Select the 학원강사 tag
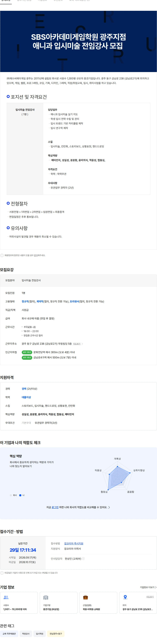 [26, 634]
